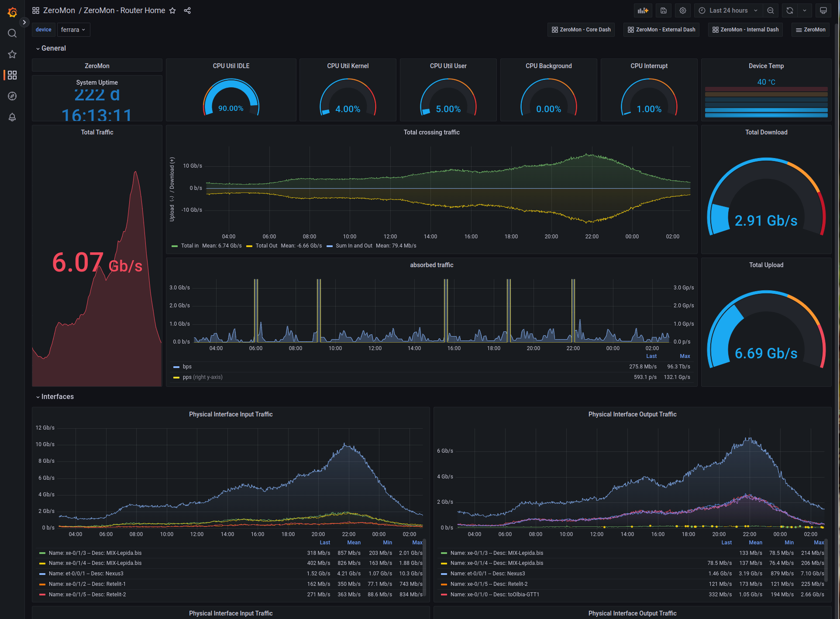This screenshot has width=840, height=619.
Task: Star this dashboard as favorite
Action: 172,10
